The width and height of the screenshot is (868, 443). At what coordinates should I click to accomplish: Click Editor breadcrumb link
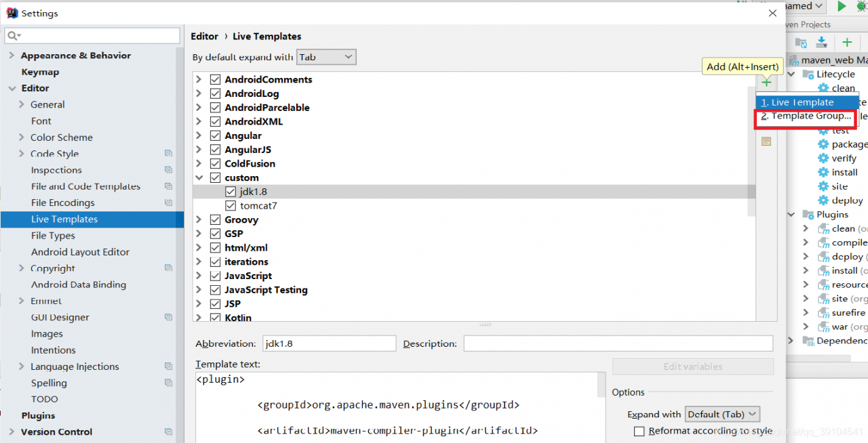(x=205, y=37)
